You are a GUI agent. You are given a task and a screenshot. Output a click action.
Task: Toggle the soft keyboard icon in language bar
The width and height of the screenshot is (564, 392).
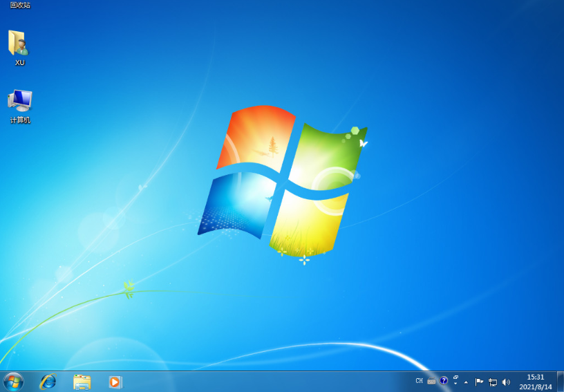tap(431, 381)
